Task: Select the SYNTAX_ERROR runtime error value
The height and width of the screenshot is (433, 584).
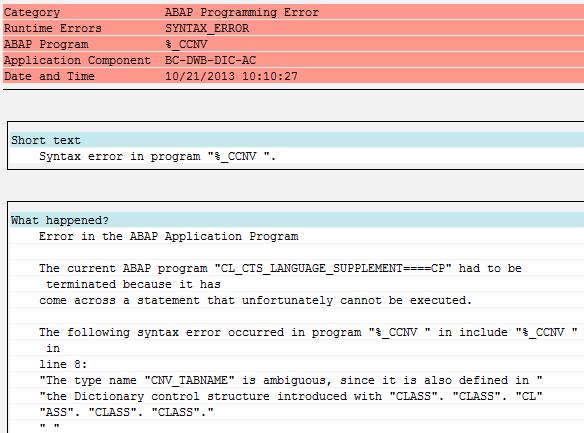Action: [207, 28]
